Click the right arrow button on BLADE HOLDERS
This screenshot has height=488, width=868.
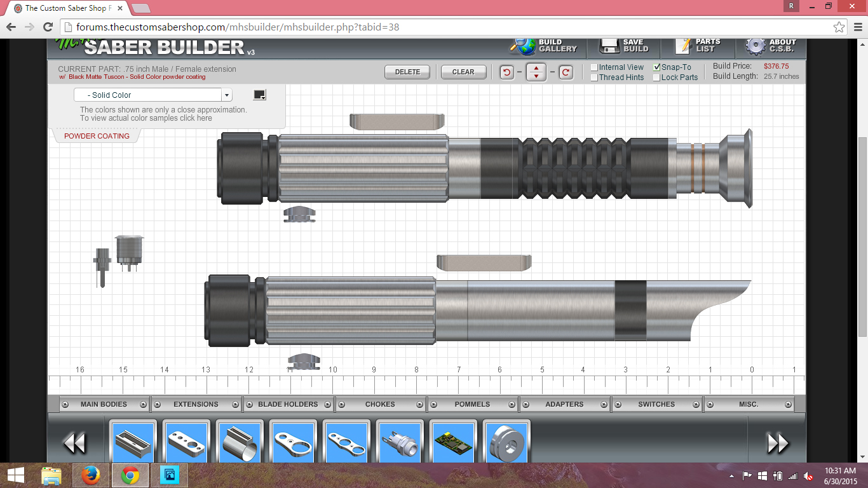(327, 404)
